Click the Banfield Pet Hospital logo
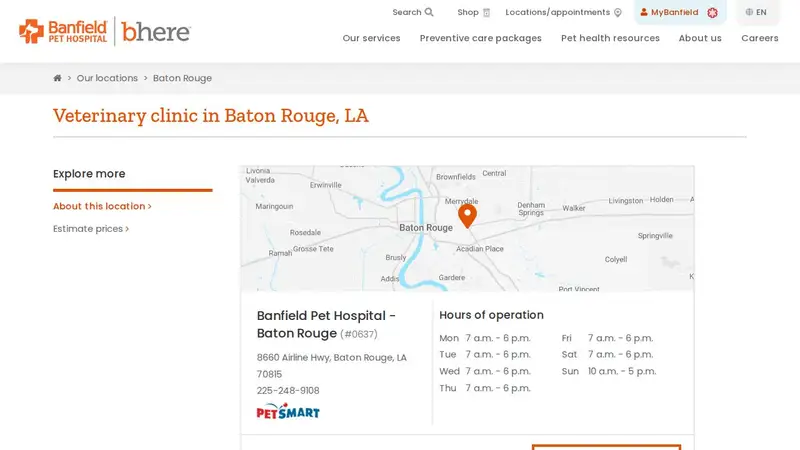The width and height of the screenshot is (800, 450). 63,31
